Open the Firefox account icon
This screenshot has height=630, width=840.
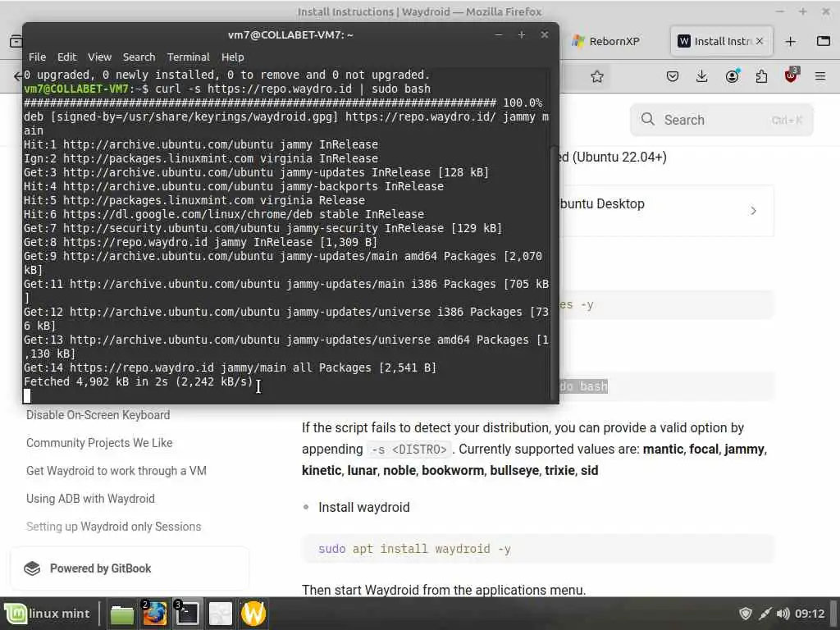733,76
